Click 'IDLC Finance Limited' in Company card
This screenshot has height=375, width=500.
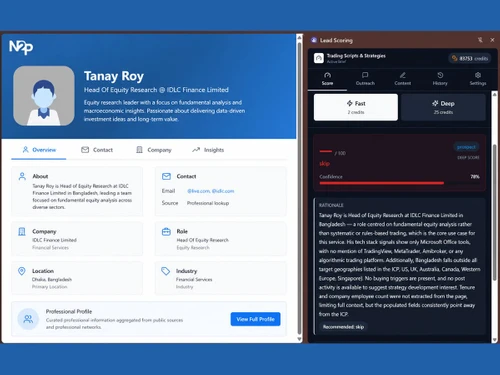(x=54, y=240)
